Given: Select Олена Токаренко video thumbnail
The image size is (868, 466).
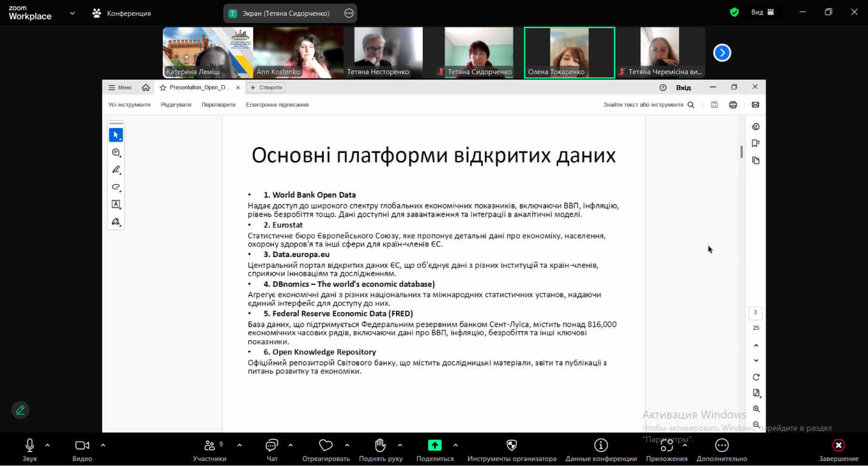Looking at the screenshot, I should click(x=569, y=53).
